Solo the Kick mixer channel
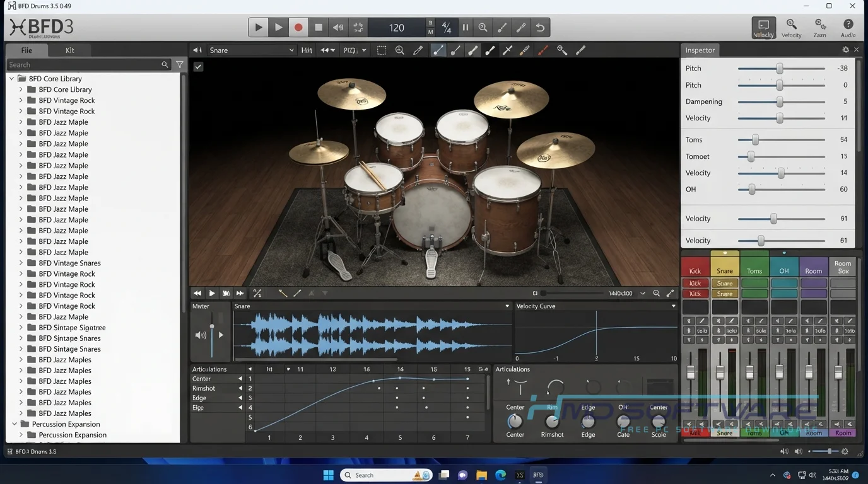The height and width of the screenshot is (484, 868). [701, 330]
